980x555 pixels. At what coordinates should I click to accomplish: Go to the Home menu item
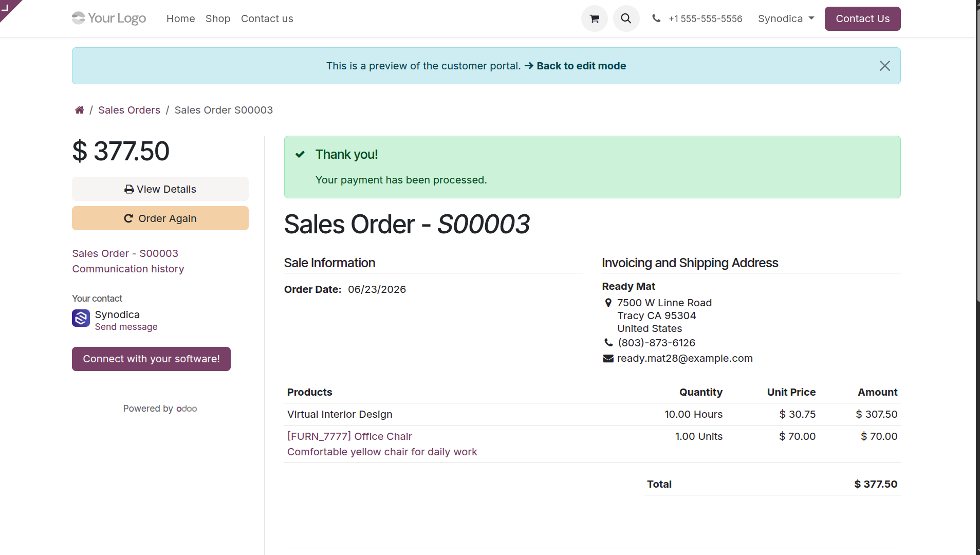[181, 18]
